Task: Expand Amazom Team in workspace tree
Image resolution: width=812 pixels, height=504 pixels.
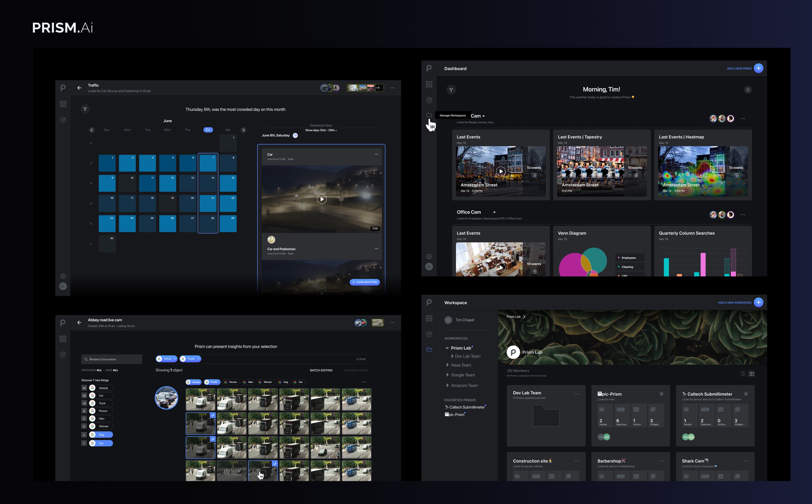Action: tap(447, 385)
